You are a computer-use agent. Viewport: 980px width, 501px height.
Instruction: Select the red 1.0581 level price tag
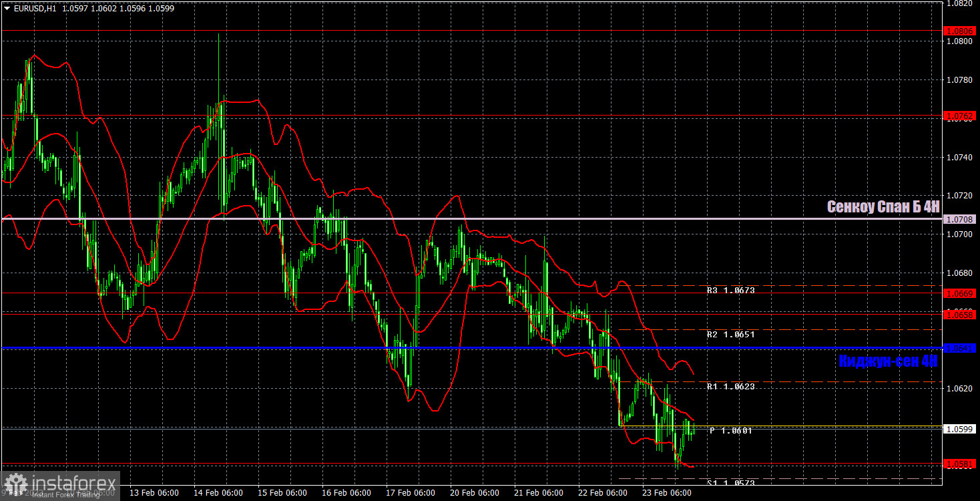pyautogui.click(x=960, y=464)
